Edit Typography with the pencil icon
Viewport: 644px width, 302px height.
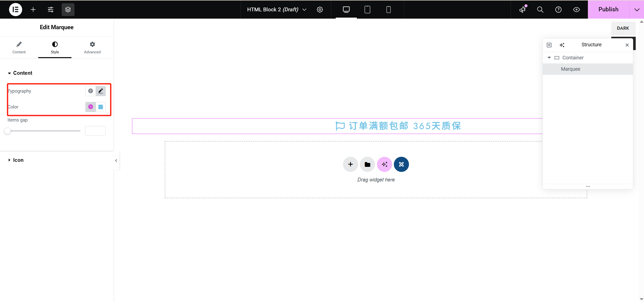click(100, 91)
